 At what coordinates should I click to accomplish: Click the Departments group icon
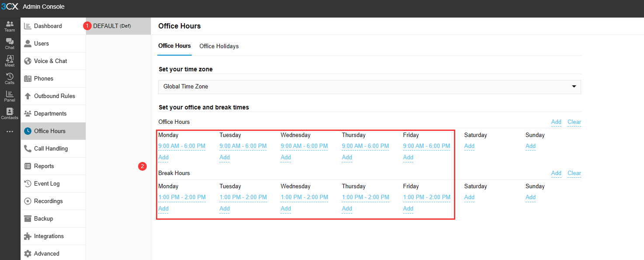(28, 113)
